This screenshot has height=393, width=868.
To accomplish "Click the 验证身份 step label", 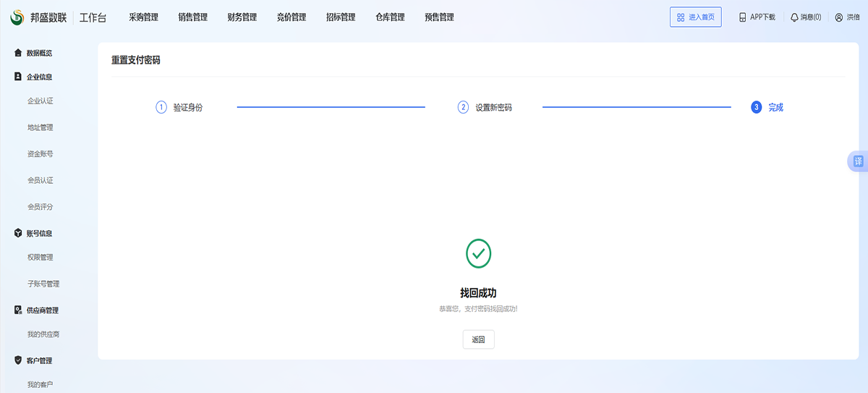I will 187,107.
